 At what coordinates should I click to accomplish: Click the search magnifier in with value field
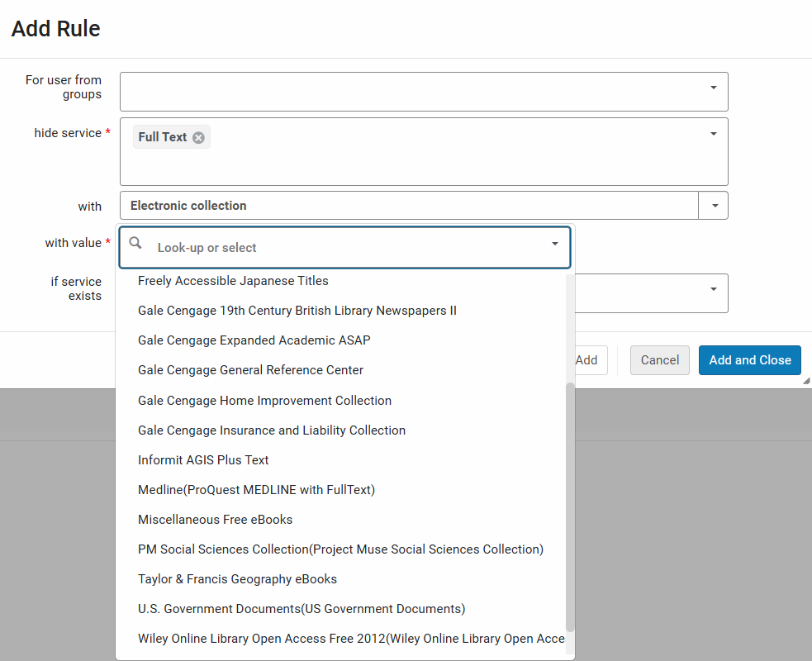(135, 243)
